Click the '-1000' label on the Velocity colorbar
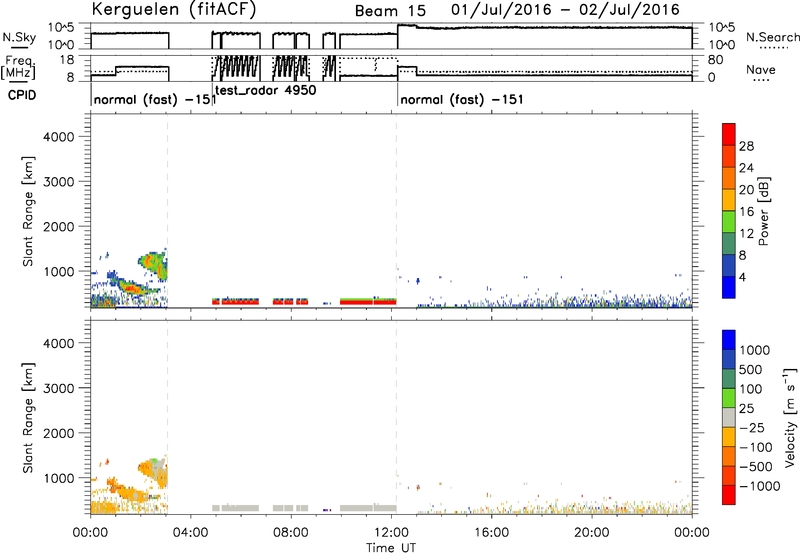 (760, 486)
